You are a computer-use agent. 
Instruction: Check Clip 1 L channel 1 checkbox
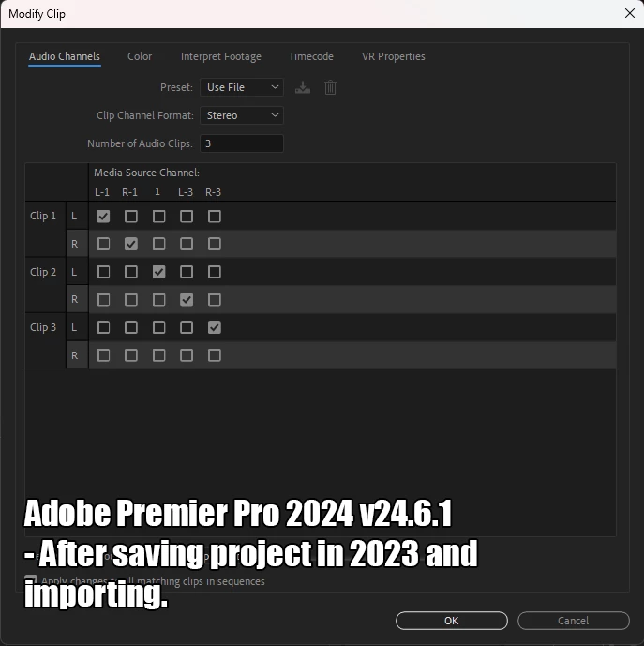coord(159,217)
